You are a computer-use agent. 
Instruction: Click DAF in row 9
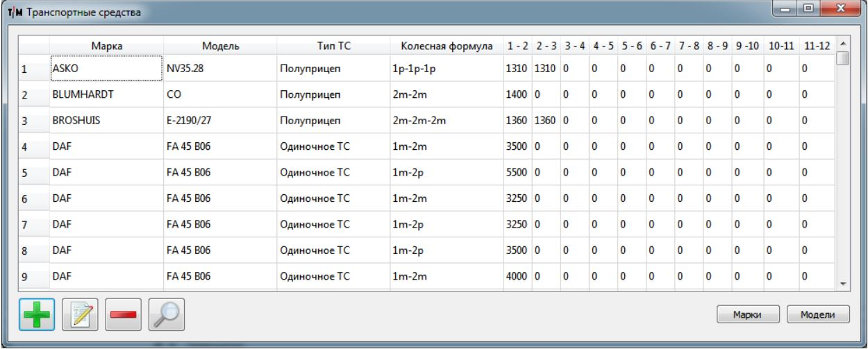pos(106,277)
